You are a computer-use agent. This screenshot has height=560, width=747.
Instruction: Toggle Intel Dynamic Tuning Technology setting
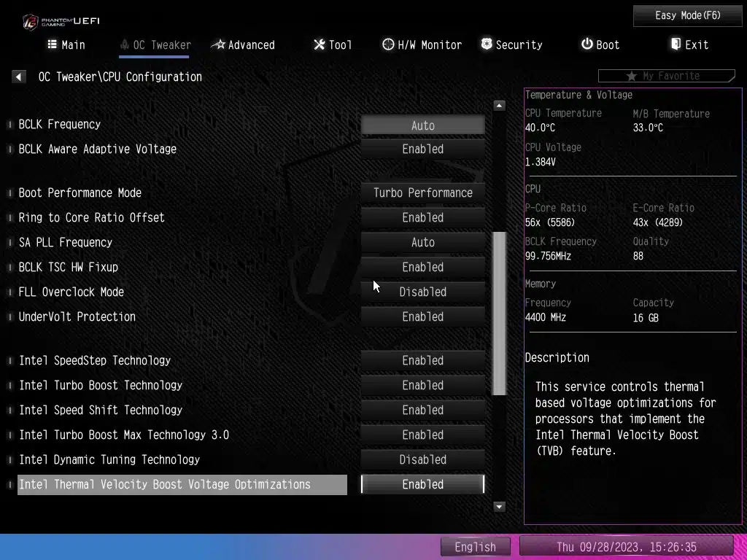[x=422, y=459]
